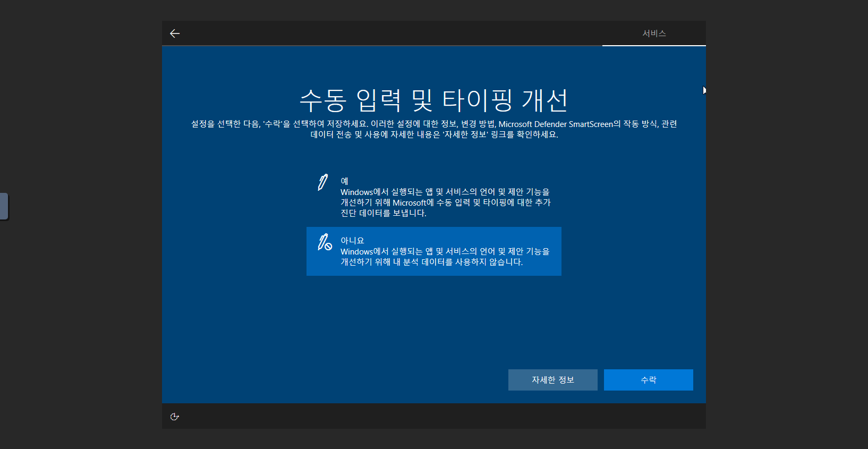The width and height of the screenshot is (868, 449).
Task: Click the Microsoft Defender SmartScreen text
Action: click(556, 124)
